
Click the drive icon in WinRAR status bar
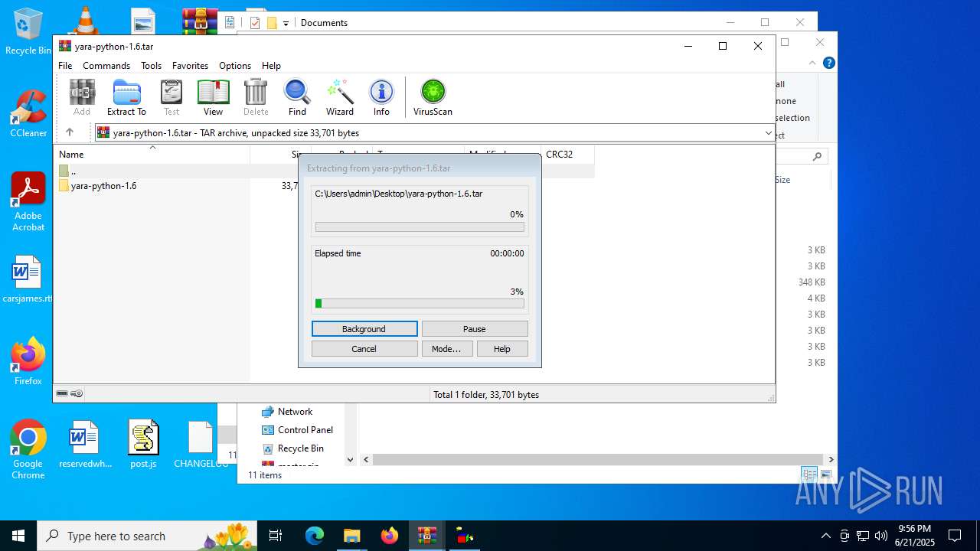(62, 394)
